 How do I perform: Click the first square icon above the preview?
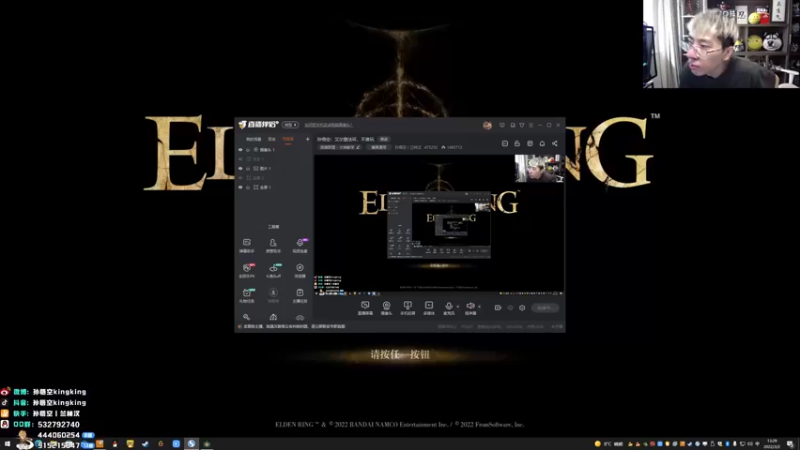point(505,143)
